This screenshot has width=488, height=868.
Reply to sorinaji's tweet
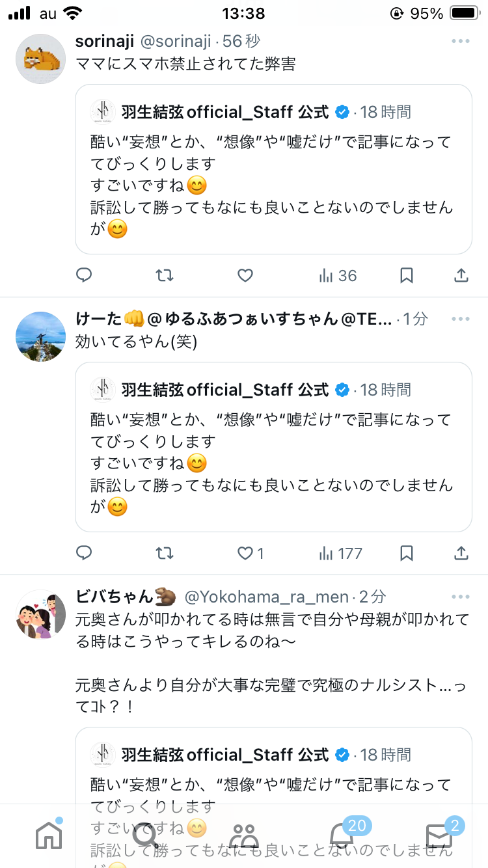(x=84, y=276)
